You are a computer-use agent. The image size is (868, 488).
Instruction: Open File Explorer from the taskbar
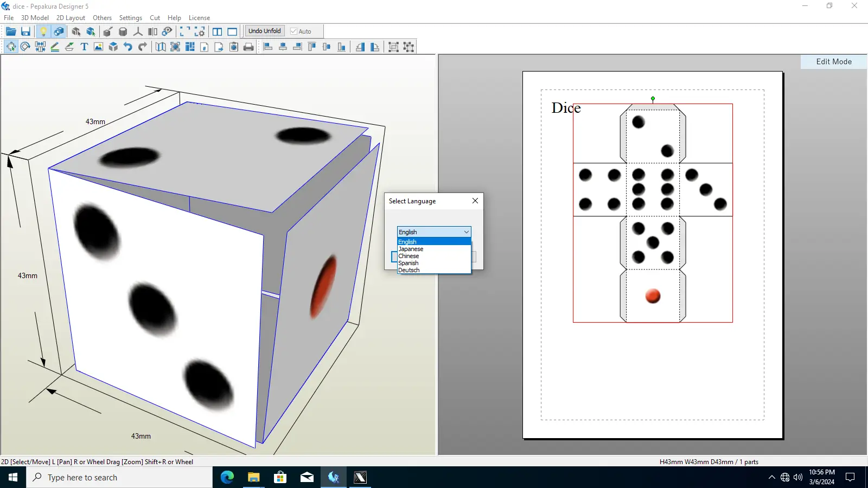[x=254, y=477]
